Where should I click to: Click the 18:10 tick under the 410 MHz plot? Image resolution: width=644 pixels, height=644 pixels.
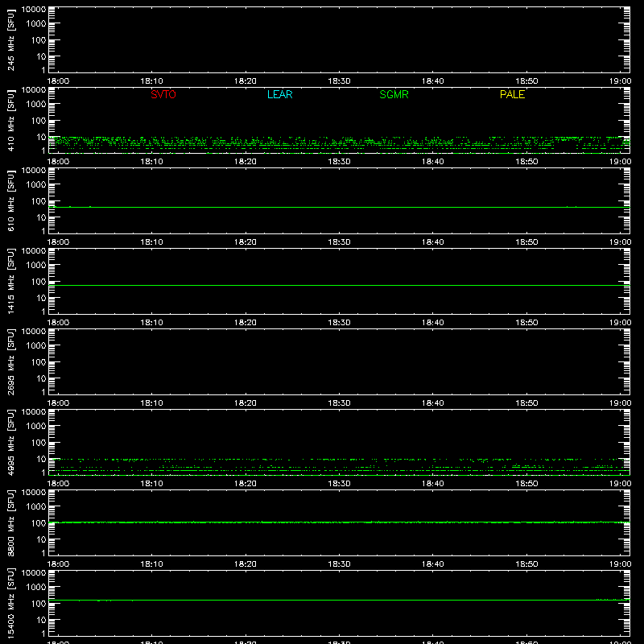tap(152, 162)
